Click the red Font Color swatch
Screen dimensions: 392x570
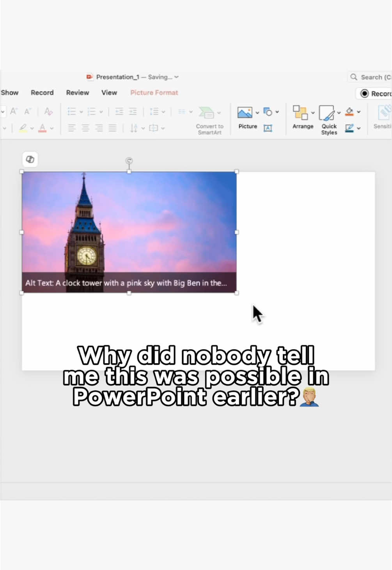[42, 128]
